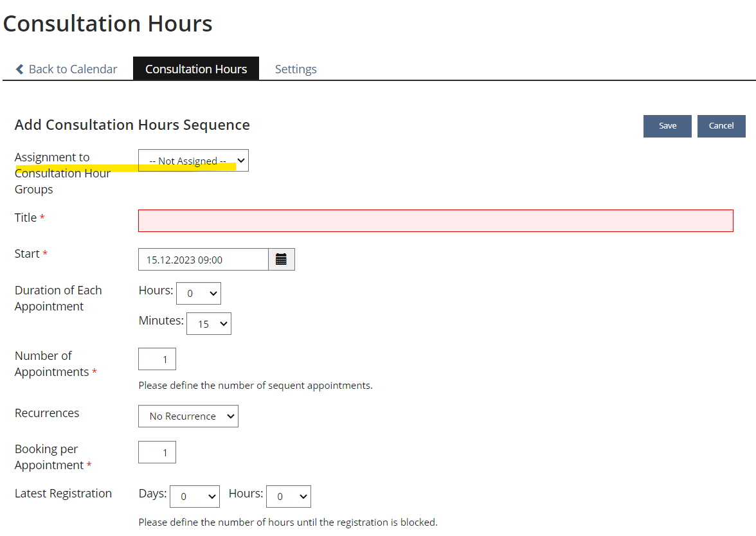Switch to the Settings tab
Viewport: 756px width, 536px height.
pos(296,69)
